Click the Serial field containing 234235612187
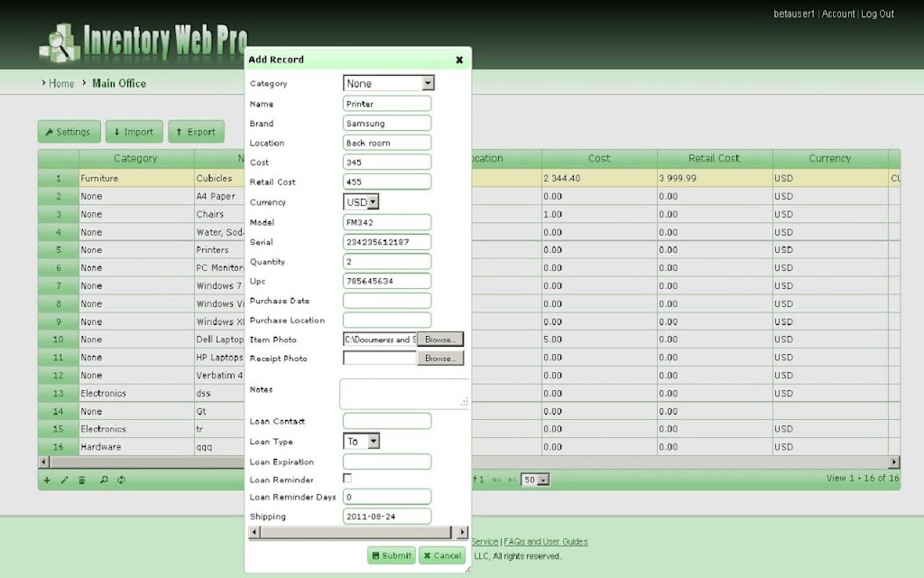 387,242
